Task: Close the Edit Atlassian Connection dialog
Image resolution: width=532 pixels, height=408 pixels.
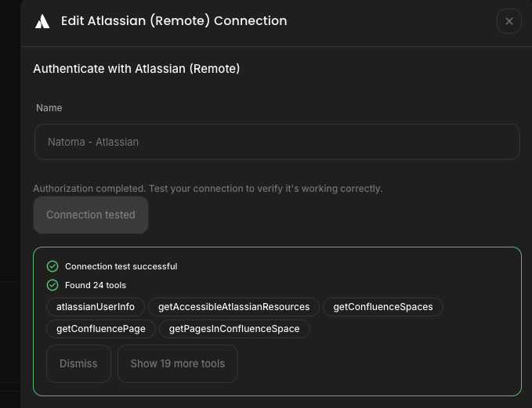Action: (508, 21)
